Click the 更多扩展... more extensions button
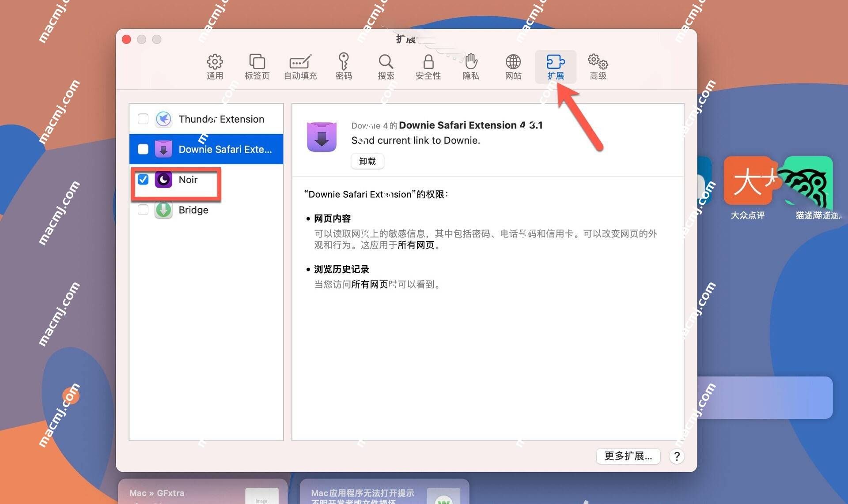Screen dimensions: 848x504 (x=628, y=456)
